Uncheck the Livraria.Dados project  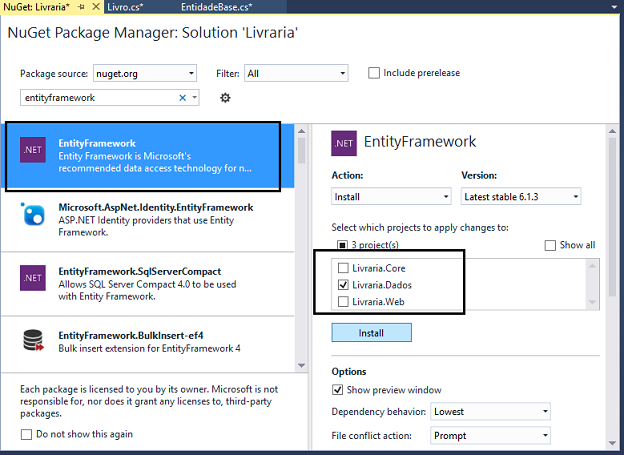coord(343,285)
